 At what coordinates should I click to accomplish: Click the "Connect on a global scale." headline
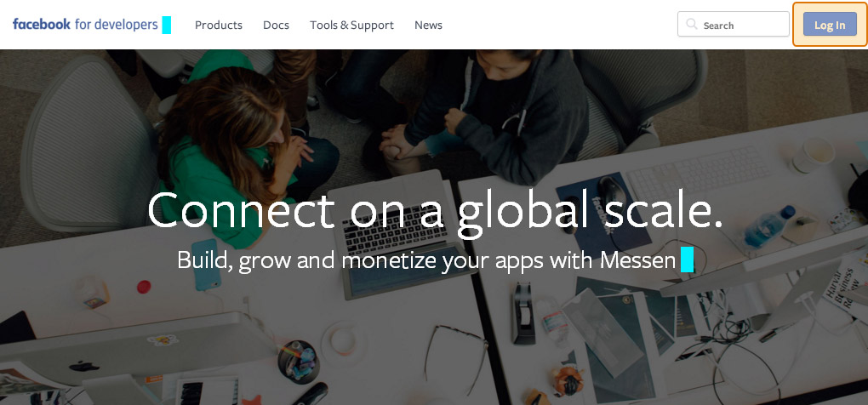[x=435, y=211]
